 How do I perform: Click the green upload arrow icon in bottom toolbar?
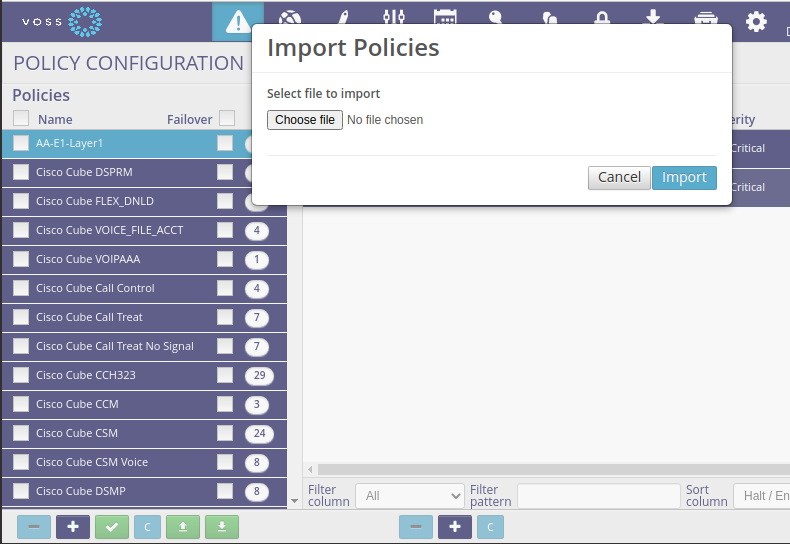pyautogui.click(x=182, y=527)
